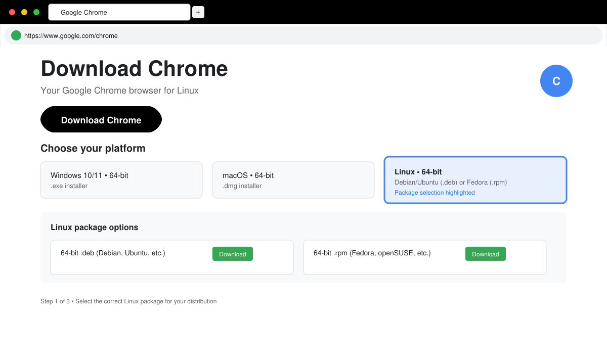Click the 'Step 1 of 3' status text

(x=56, y=301)
